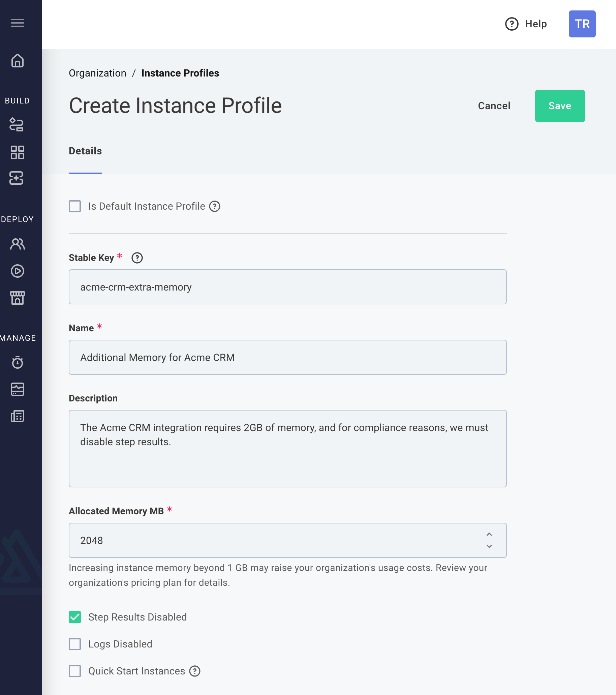Enable Is Default Instance Profile
The height and width of the screenshot is (695, 616).
pos(74,206)
